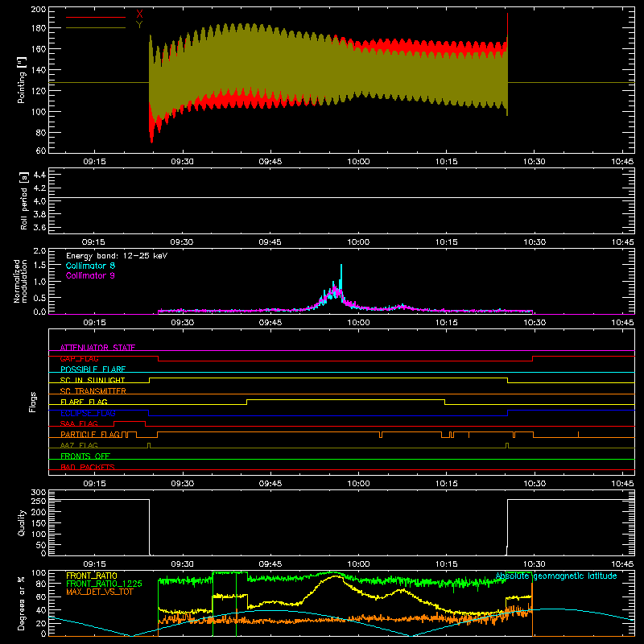Click the olive legend line sample for Y

coord(96,27)
